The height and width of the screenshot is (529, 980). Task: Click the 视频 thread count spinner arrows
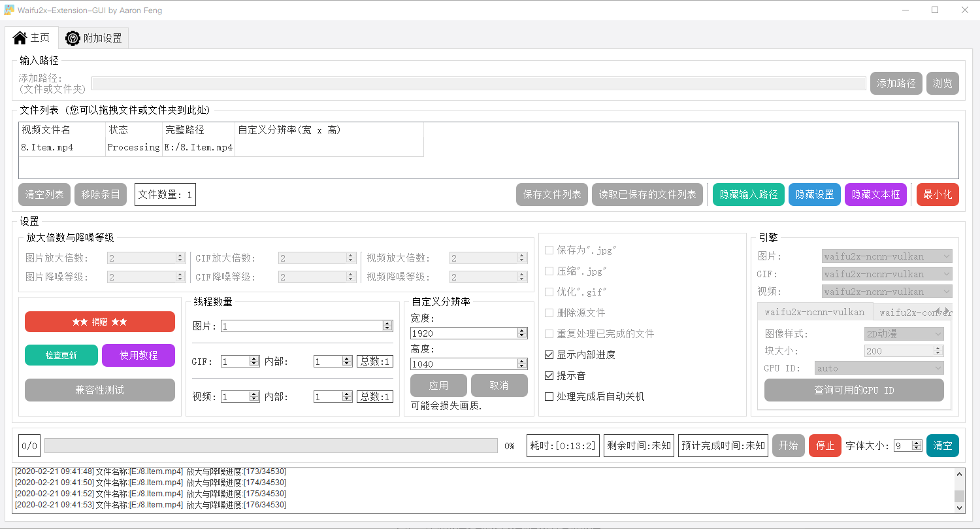pyautogui.click(x=254, y=397)
